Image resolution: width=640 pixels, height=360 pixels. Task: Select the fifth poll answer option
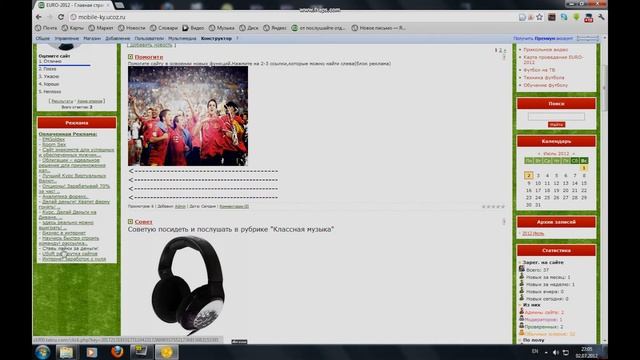tap(50, 92)
